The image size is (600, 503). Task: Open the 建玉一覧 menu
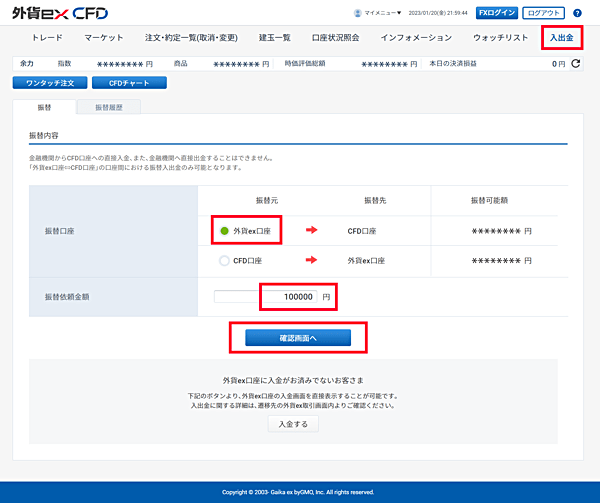(x=274, y=37)
